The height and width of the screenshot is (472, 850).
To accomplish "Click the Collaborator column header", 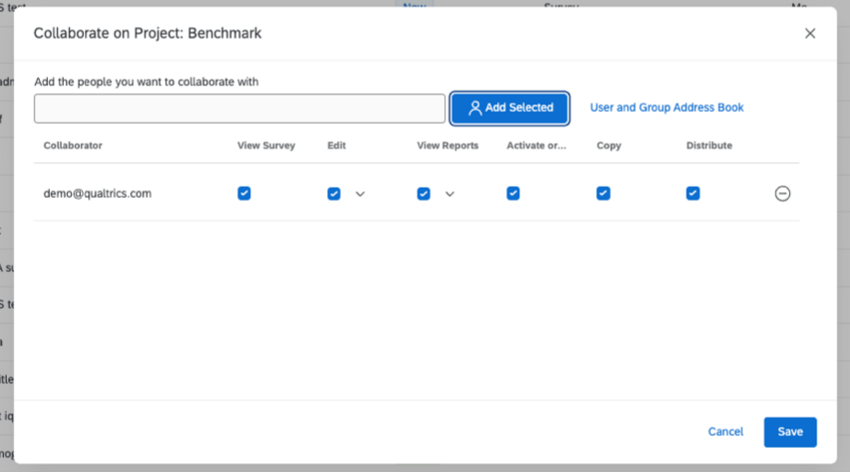I will point(73,146).
